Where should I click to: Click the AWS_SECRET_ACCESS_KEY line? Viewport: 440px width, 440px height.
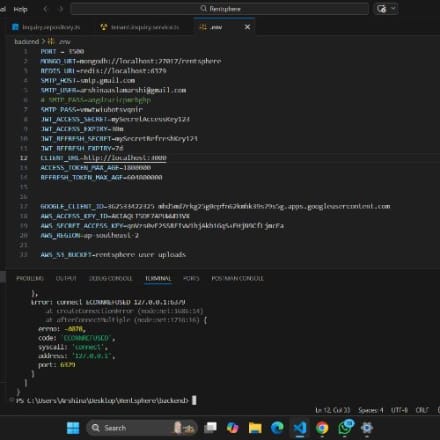click(x=162, y=226)
